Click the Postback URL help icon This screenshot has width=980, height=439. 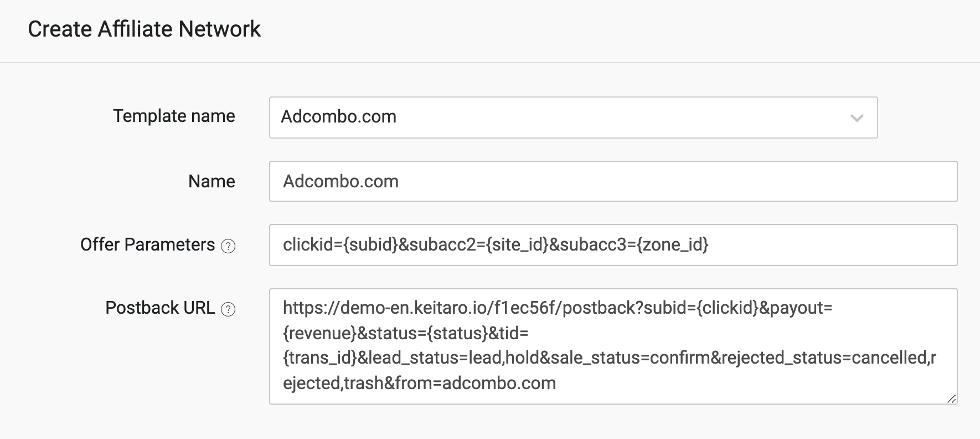[228, 309]
